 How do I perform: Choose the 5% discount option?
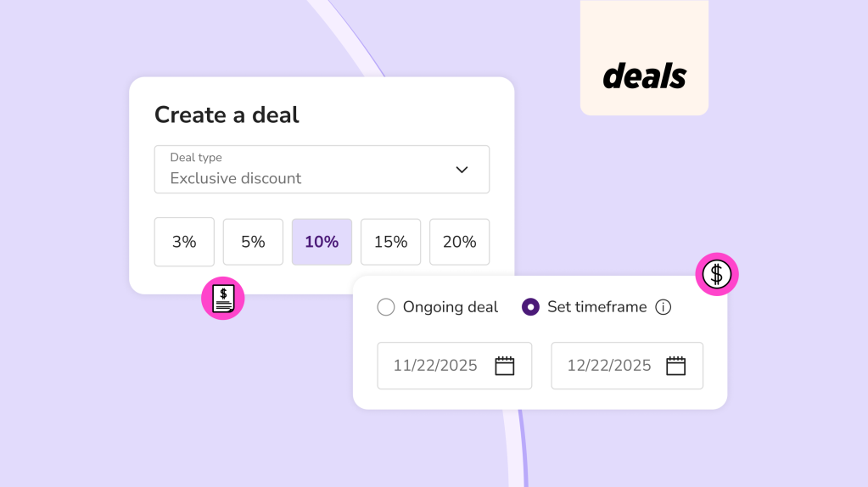(x=253, y=242)
